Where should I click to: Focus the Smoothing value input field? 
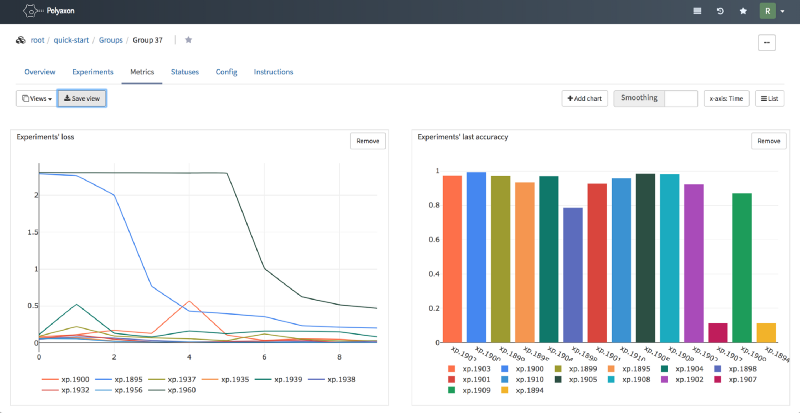pyautogui.click(x=681, y=99)
